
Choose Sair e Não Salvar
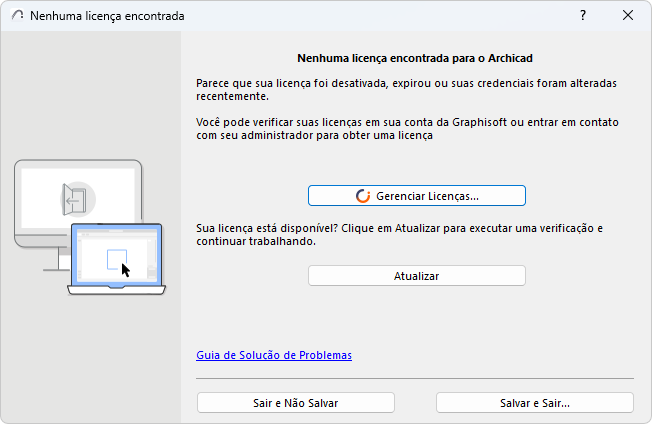(296, 403)
